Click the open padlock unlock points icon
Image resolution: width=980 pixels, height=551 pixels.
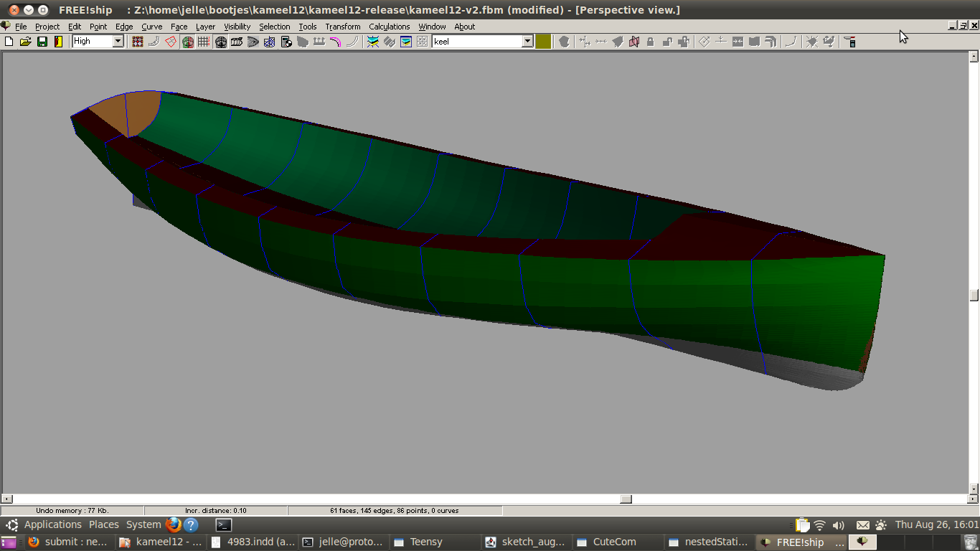pos(667,42)
